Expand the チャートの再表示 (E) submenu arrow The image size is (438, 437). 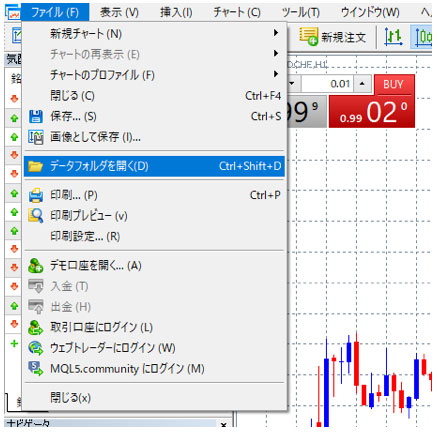coord(275,53)
